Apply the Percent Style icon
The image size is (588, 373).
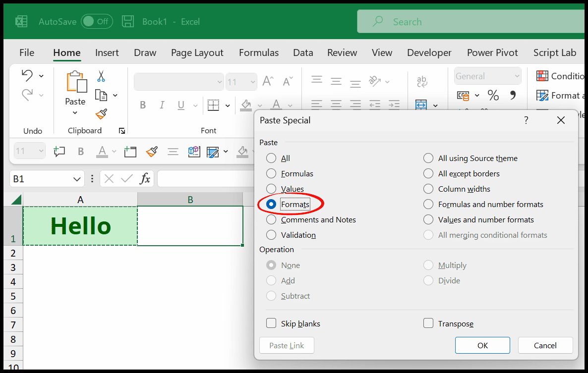tap(493, 95)
